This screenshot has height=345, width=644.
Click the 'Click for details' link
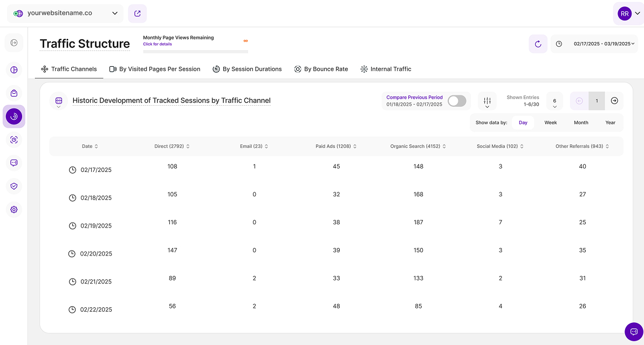(x=157, y=44)
